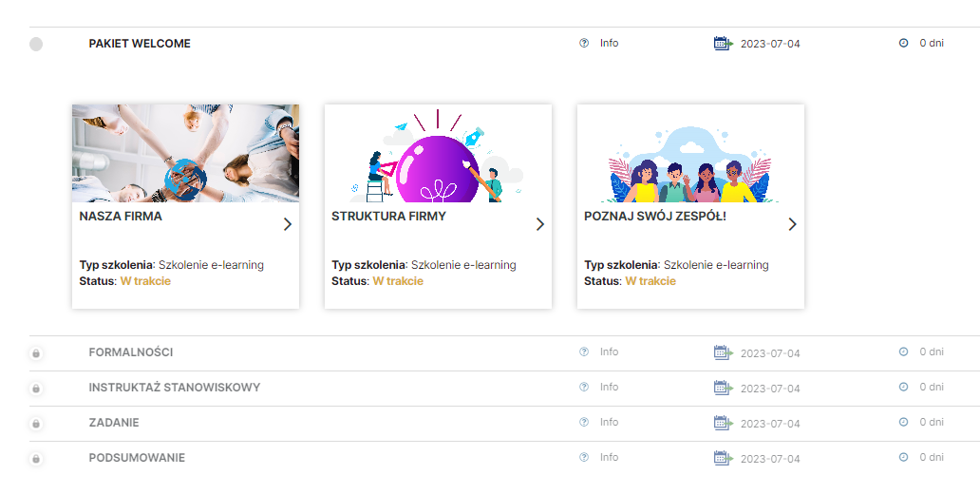Click the clock icon in PODSUMOWANIE row
Screen dimensions: 980x494
[x=903, y=457]
